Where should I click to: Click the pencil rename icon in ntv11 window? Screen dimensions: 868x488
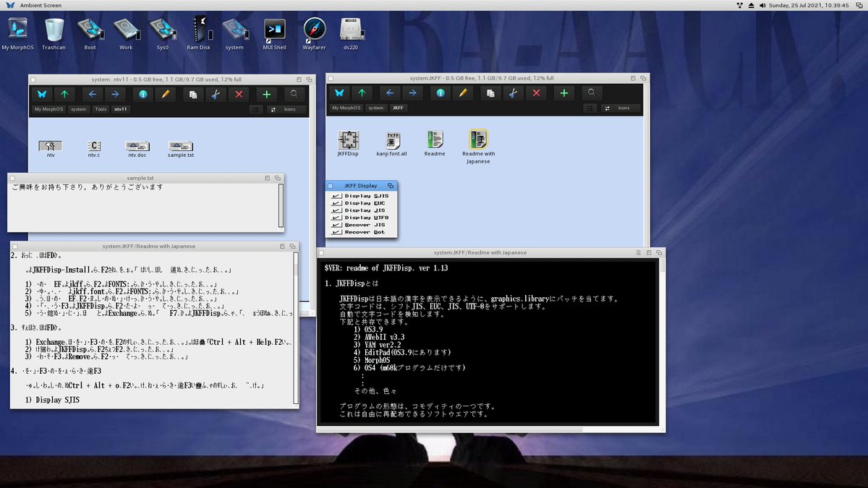coord(165,94)
